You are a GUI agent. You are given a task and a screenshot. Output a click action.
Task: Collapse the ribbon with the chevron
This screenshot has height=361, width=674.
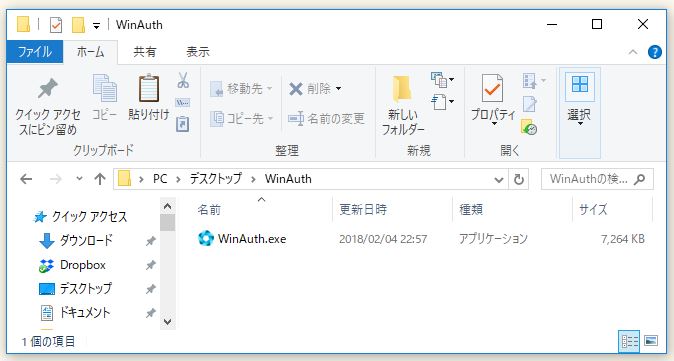(x=633, y=52)
